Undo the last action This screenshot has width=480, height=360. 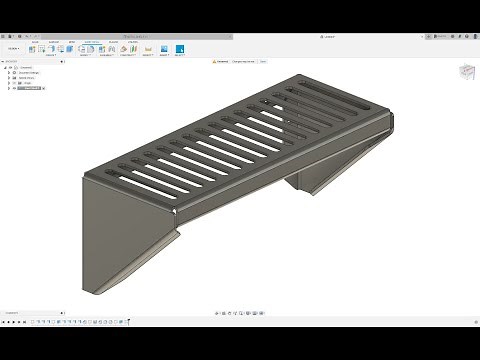(28, 36)
